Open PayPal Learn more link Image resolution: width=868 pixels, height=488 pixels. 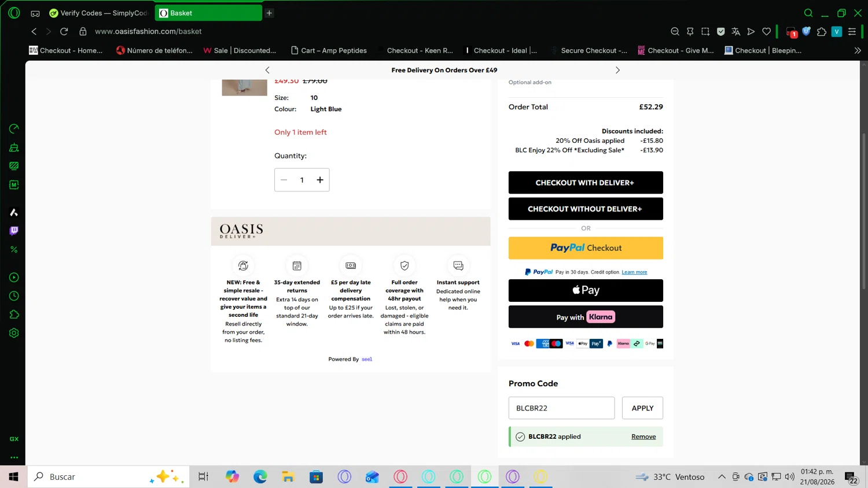click(634, 272)
